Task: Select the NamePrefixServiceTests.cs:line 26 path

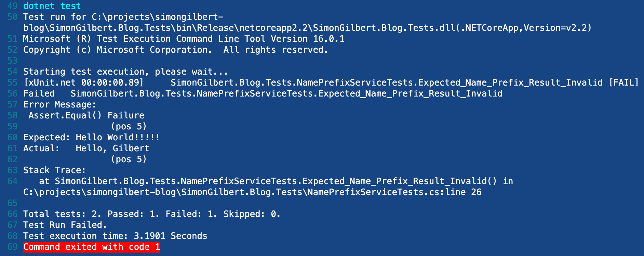Action: tap(252, 192)
